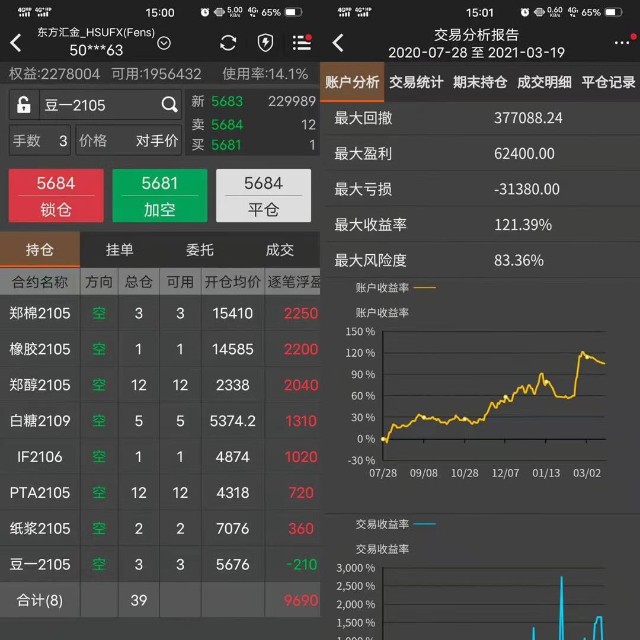This screenshot has width=640, height=640.
Task: Click the 2250 profit for 郑棉2105
Action: click(301, 313)
